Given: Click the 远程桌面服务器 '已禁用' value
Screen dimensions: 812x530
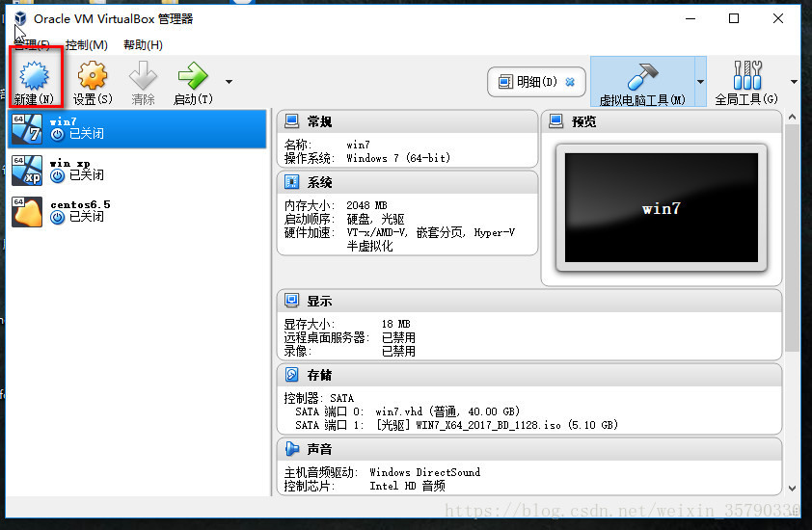Looking at the screenshot, I should click(398, 337).
